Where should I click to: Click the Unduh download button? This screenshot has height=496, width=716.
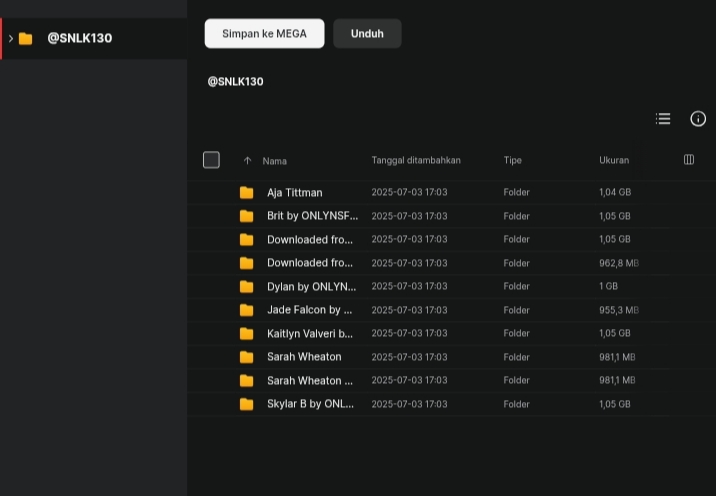367,33
